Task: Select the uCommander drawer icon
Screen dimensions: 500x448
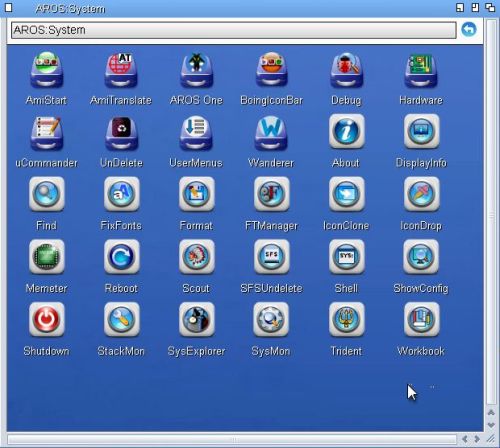Action: 46,133
